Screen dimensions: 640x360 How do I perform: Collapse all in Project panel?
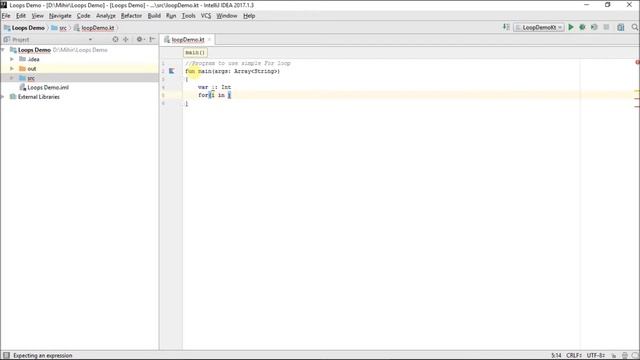click(126, 39)
